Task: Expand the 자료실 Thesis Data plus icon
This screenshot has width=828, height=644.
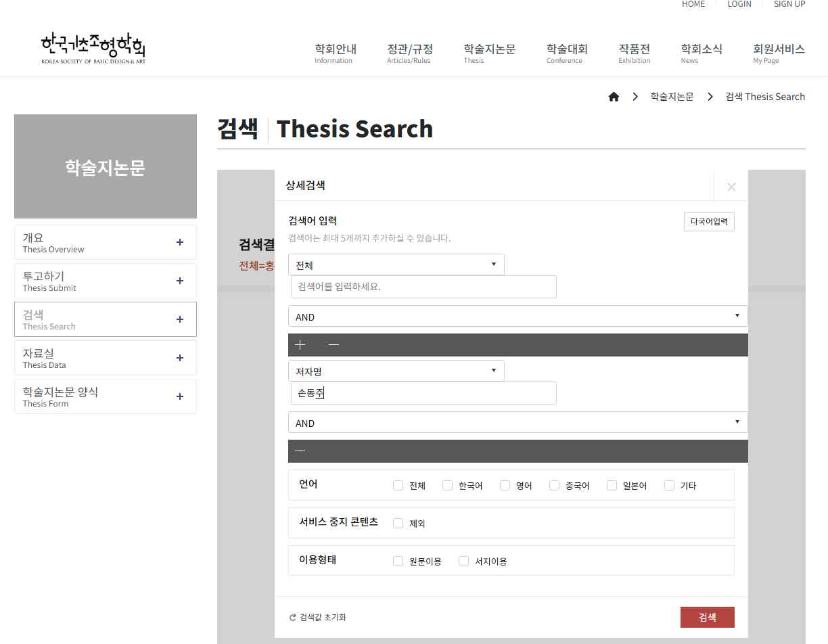Action: click(179, 358)
